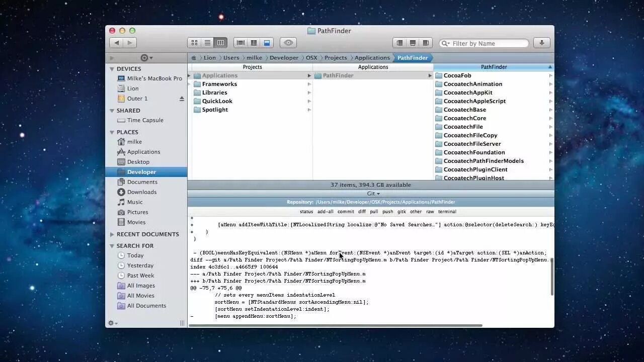Toggle the right shelf panel icon
Viewport: 644px width, 362px height.
coord(426,43)
